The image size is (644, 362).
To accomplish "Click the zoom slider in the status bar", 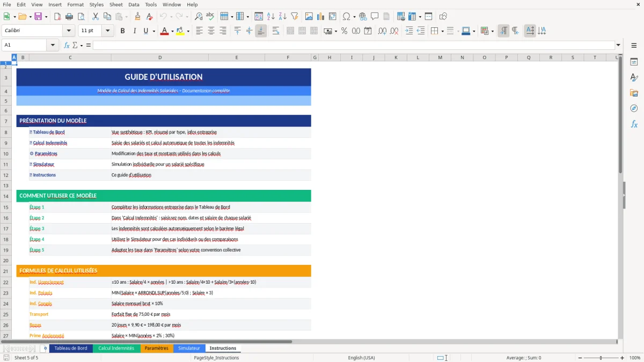I will tap(599, 358).
